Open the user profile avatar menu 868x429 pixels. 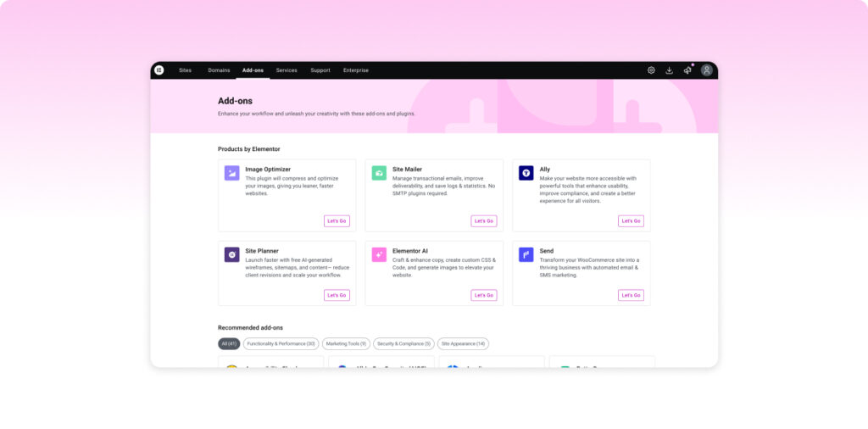(x=706, y=70)
